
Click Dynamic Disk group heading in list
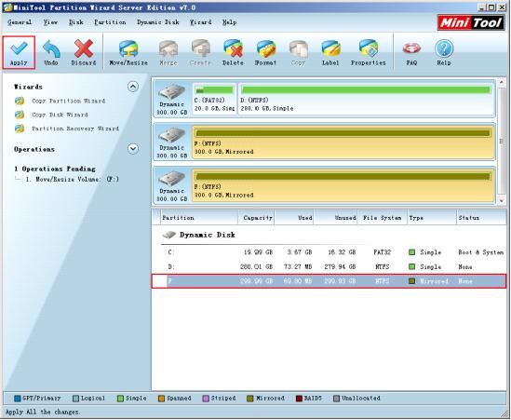coord(208,235)
